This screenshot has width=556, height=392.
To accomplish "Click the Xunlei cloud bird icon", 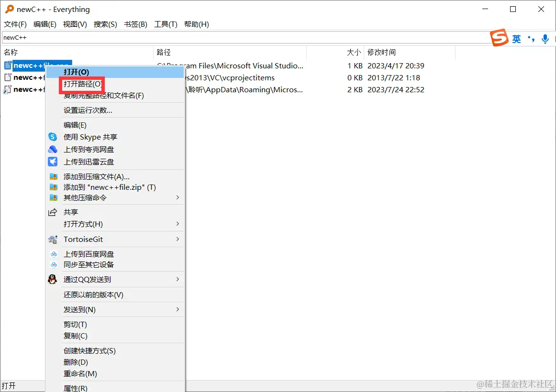I will [53, 162].
